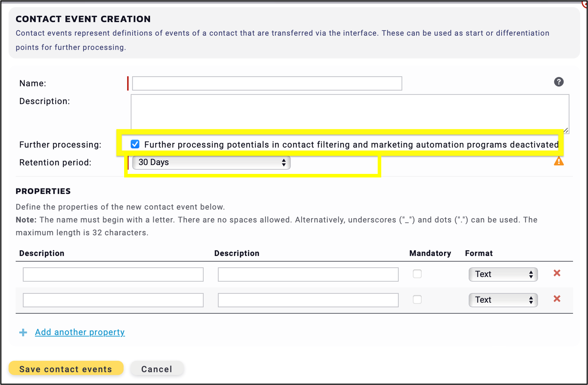Delete the first property row with red X
This screenshot has width=588, height=385.
click(x=557, y=273)
